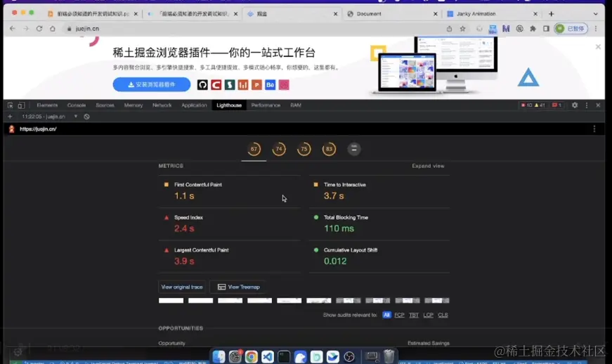Open the Lighthouse report selector dropdown

(49, 117)
